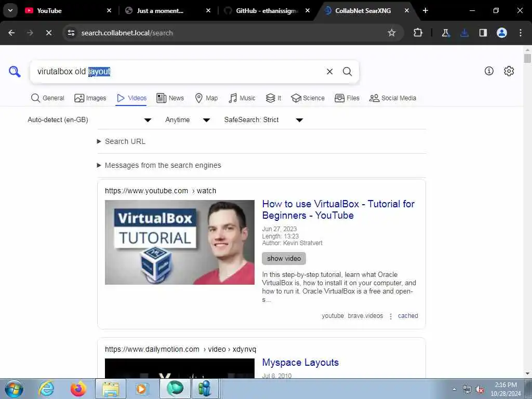Image resolution: width=532 pixels, height=399 pixels.
Task: Show hidden tray icons arrow
Action: pyautogui.click(x=454, y=390)
